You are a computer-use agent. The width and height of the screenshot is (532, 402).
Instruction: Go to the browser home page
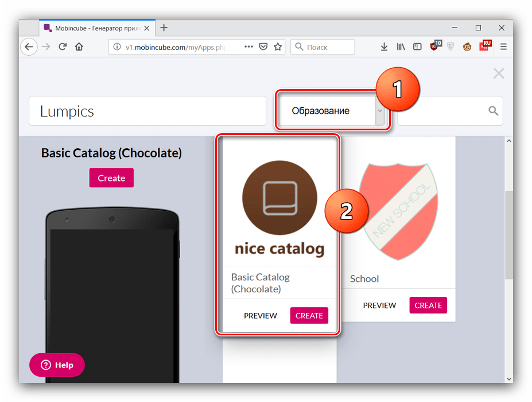(79, 47)
